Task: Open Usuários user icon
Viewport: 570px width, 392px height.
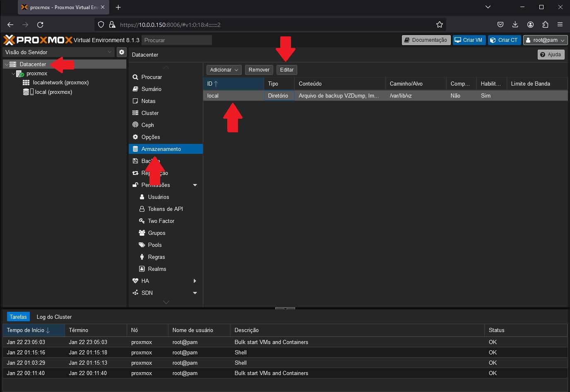Action: (142, 197)
